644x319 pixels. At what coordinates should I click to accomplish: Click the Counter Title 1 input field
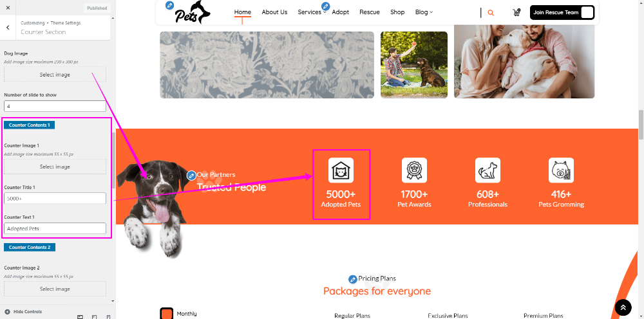point(55,199)
